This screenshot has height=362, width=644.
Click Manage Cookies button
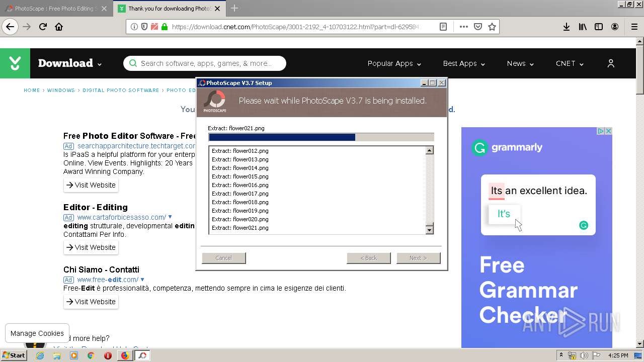pos(37,333)
